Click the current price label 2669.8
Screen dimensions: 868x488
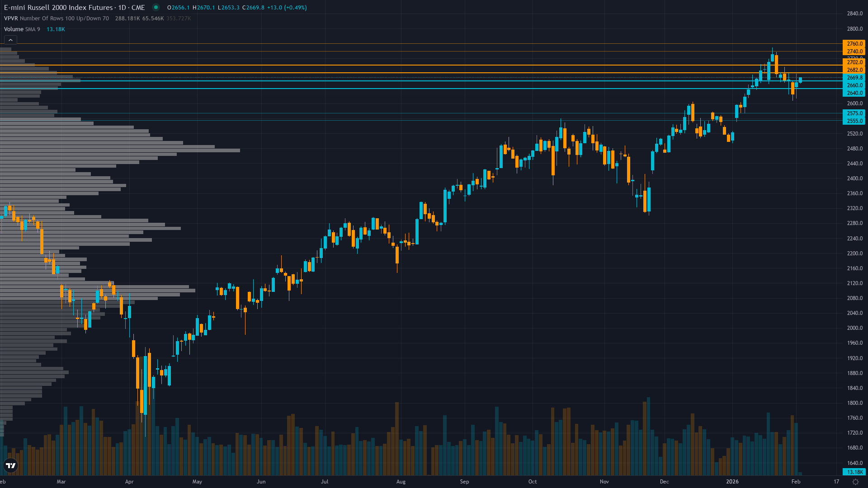[x=854, y=78]
